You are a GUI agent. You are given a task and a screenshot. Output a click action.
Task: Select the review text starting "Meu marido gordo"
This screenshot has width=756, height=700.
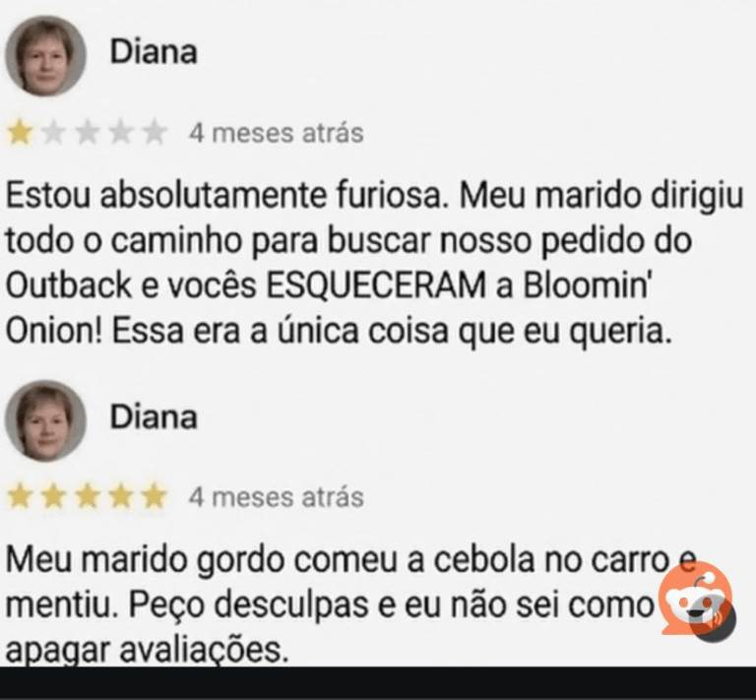(351, 605)
